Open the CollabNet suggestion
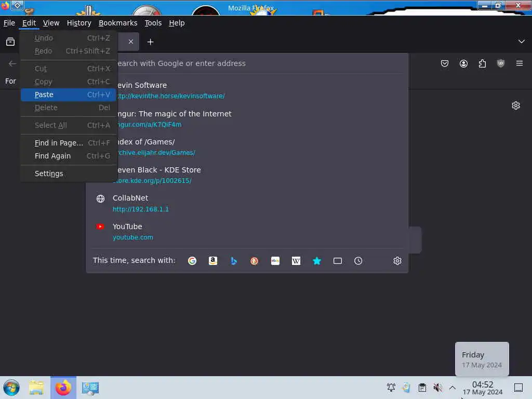This screenshot has height=399, width=532. 247,203
